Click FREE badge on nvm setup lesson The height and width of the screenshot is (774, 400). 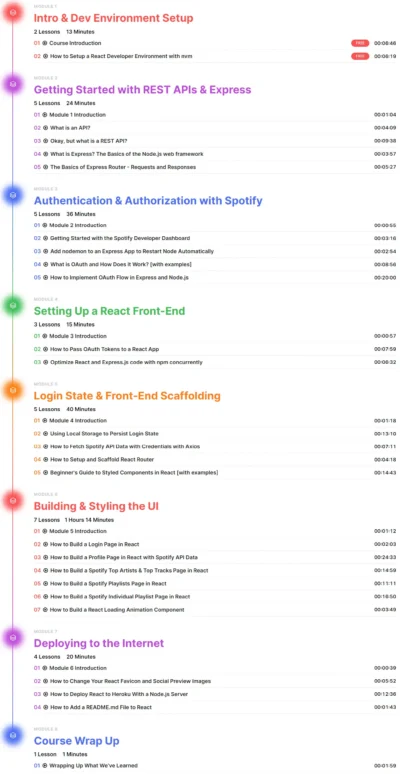360,56
